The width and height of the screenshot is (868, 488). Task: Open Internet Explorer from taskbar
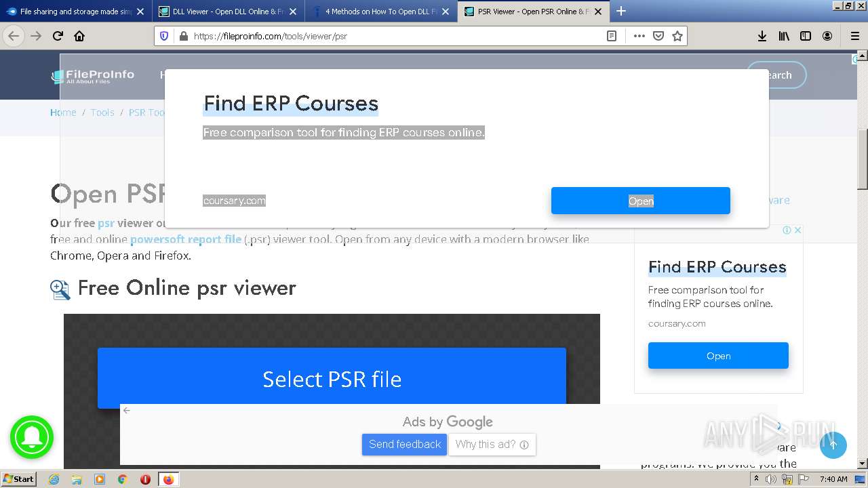(x=54, y=479)
